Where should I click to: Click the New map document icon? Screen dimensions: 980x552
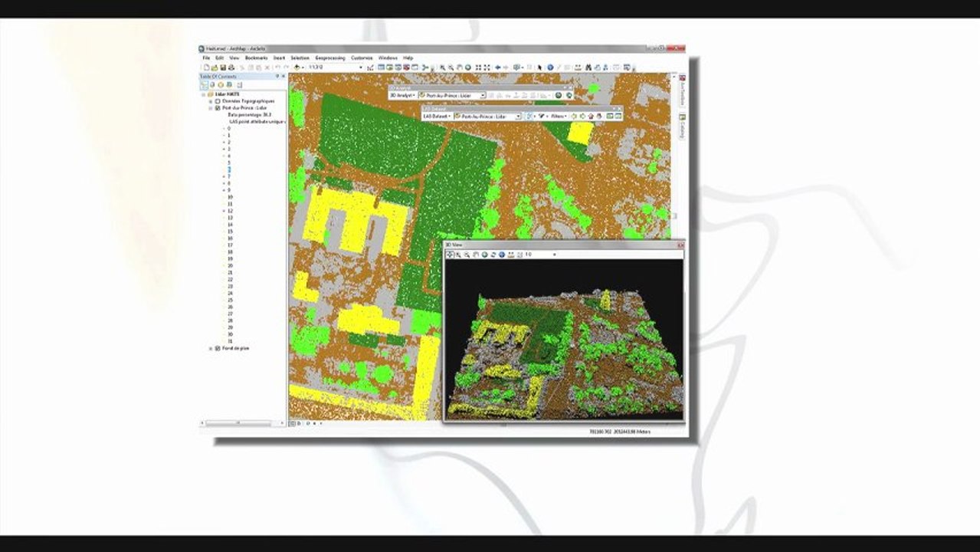[x=206, y=67]
